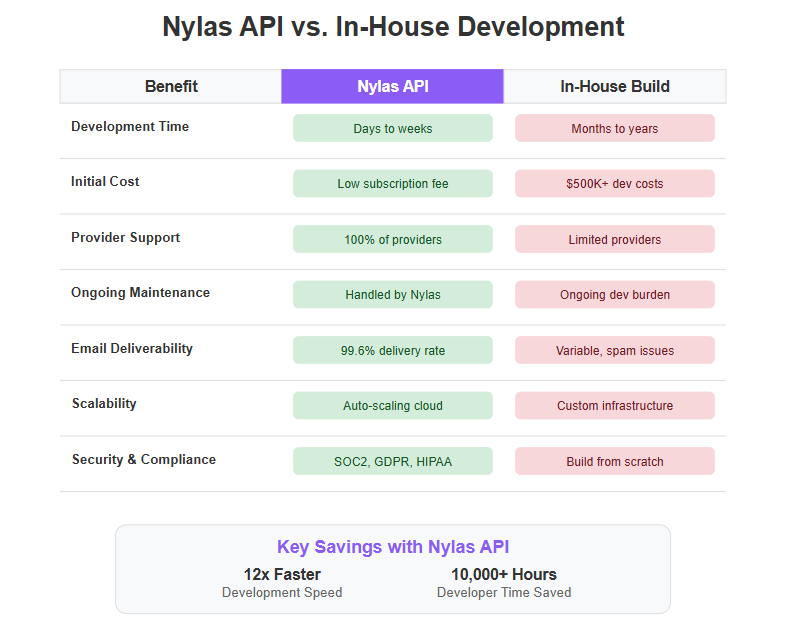Select the purple Nylas API column header
The width and height of the screenshot is (797, 644).
click(x=392, y=86)
